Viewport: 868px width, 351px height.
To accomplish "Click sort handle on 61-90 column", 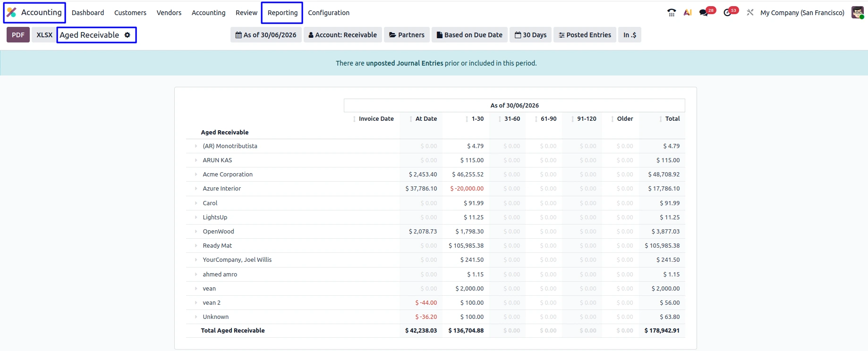I will click(536, 119).
